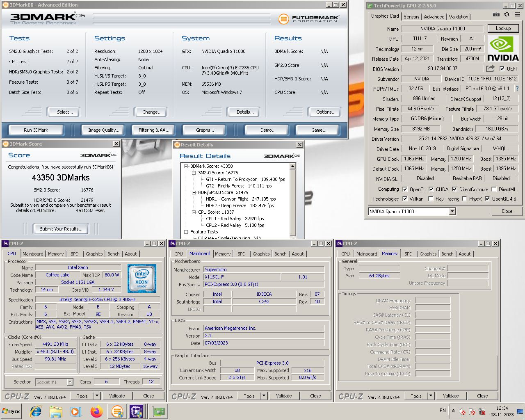Open SPD tab in Mainboard CPU-Z window
Image resolution: width=525 pixels, height=420 pixels.
[242, 254]
